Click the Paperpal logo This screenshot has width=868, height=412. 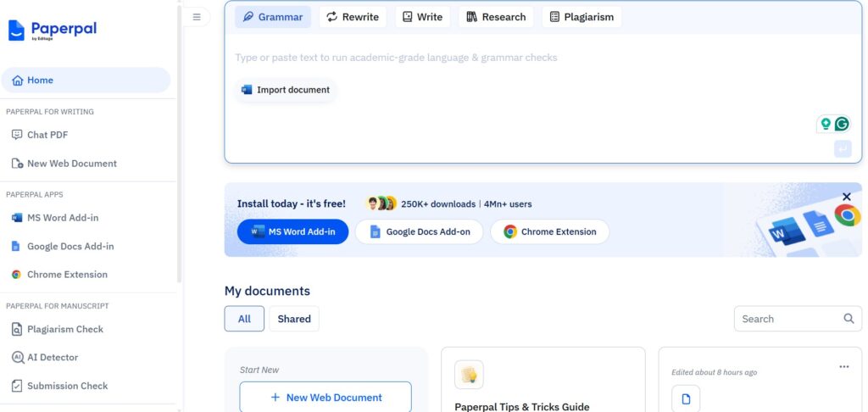tap(53, 30)
